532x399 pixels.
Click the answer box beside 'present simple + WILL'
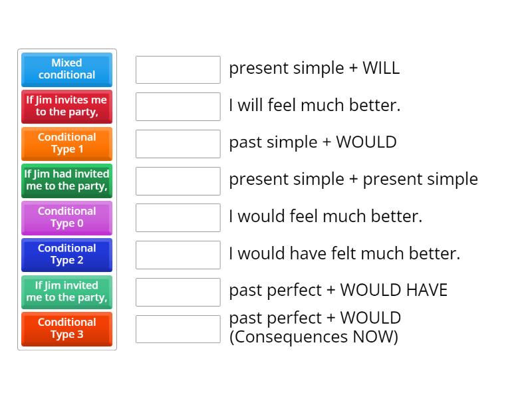click(177, 68)
